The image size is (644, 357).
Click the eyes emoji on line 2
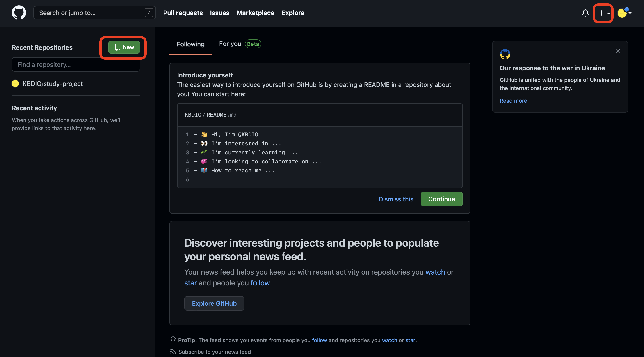(204, 143)
